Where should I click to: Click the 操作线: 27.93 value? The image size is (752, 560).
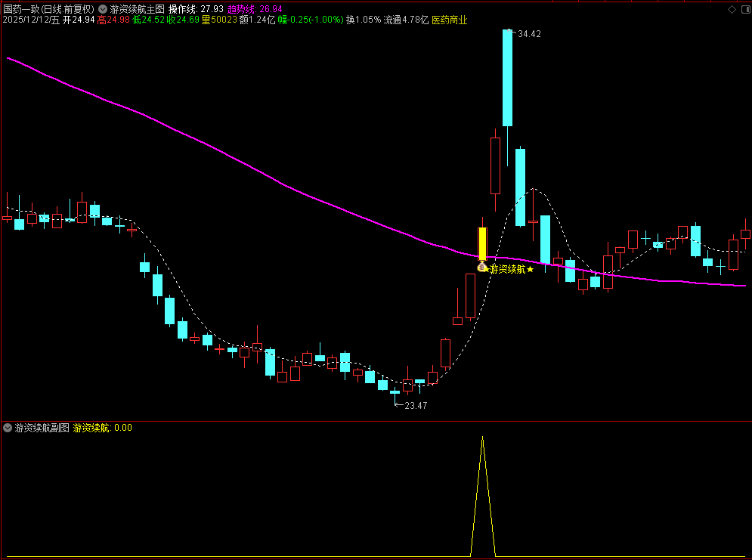coord(196,9)
